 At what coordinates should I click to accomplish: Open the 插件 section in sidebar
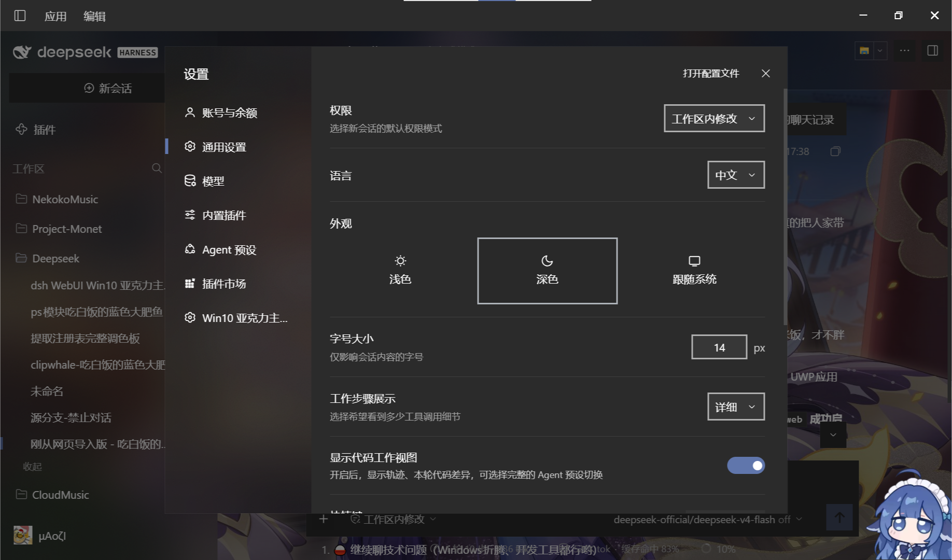[36, 130]
